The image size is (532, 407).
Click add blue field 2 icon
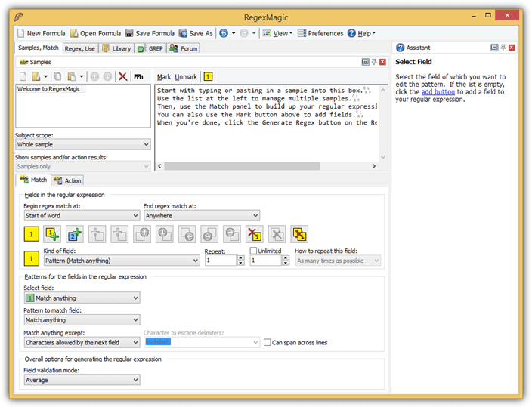click(x=75, y=234)
